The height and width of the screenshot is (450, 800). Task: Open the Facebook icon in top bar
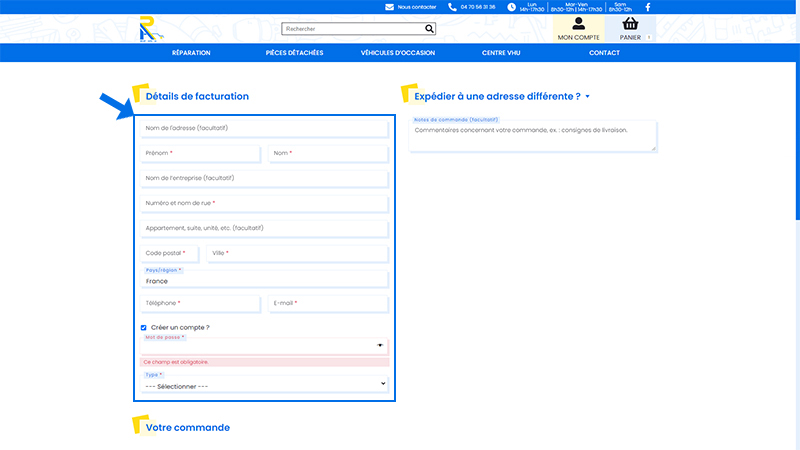pos(648,7)
